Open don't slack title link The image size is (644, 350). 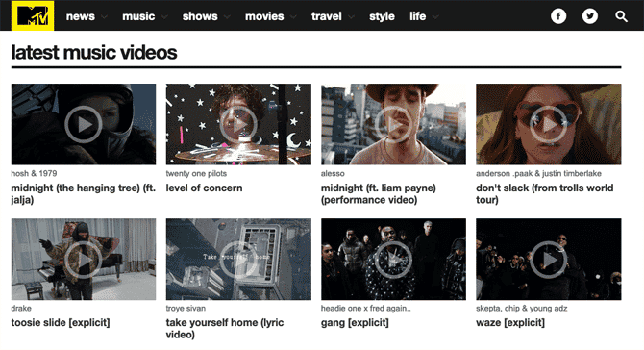coord(545,194)
